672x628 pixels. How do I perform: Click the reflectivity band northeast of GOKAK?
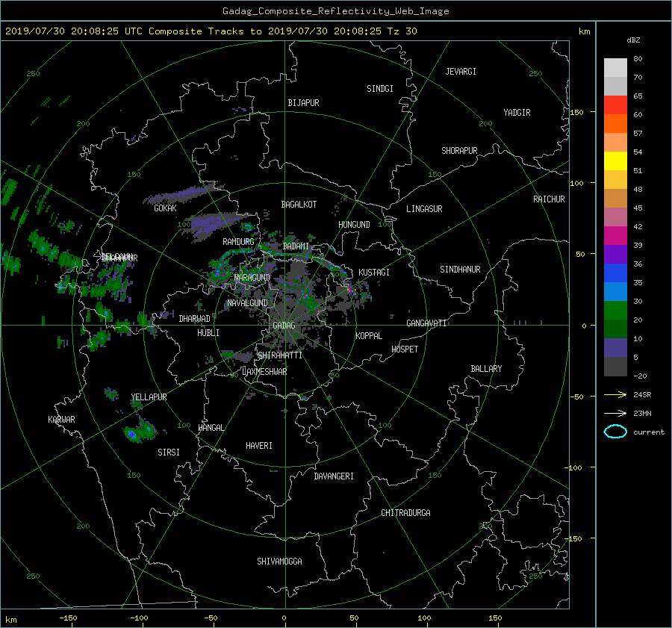pyautogui.click(x=184, y=194)
